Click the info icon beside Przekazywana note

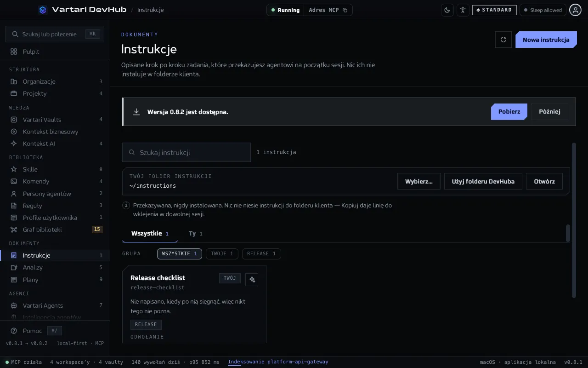point(126,205)
